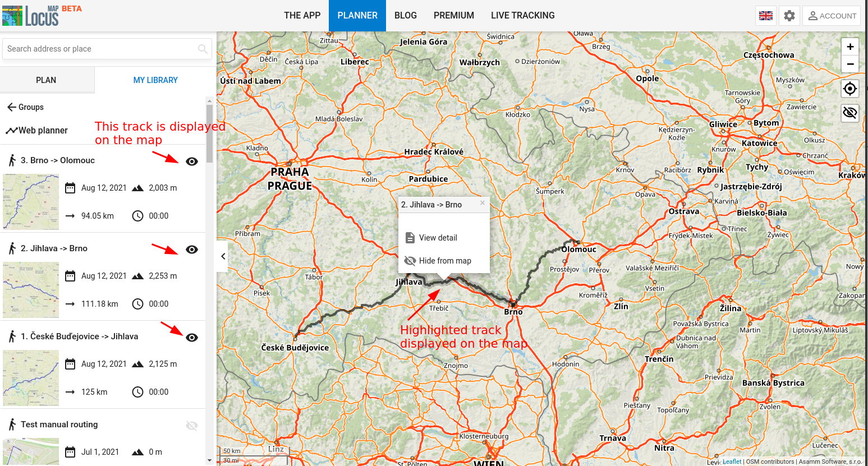Show Test manual routing track on map
This screenshot has height=466, width=868.
pyautogui.click(x=192, y=426)
